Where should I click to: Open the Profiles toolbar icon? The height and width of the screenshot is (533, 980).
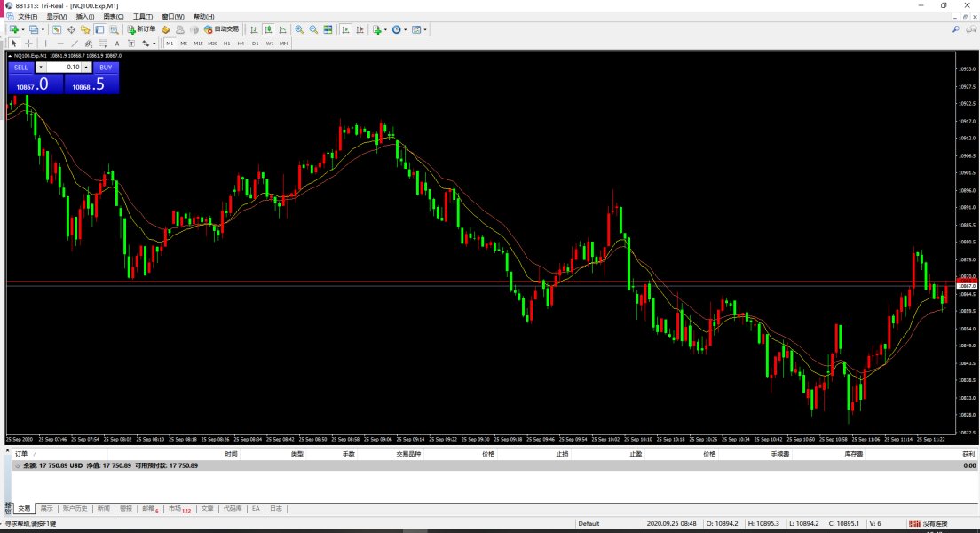(x=34, y=29)
